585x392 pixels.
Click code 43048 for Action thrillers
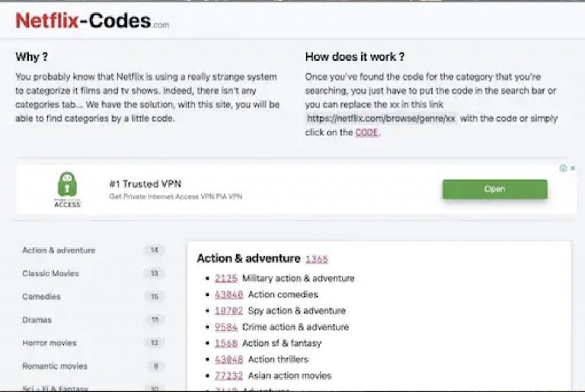point(229,359)
